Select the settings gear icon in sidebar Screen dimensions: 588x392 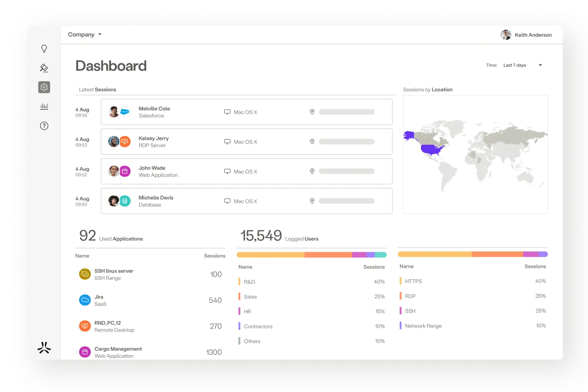pyautogui.click(x=44, y=87)
